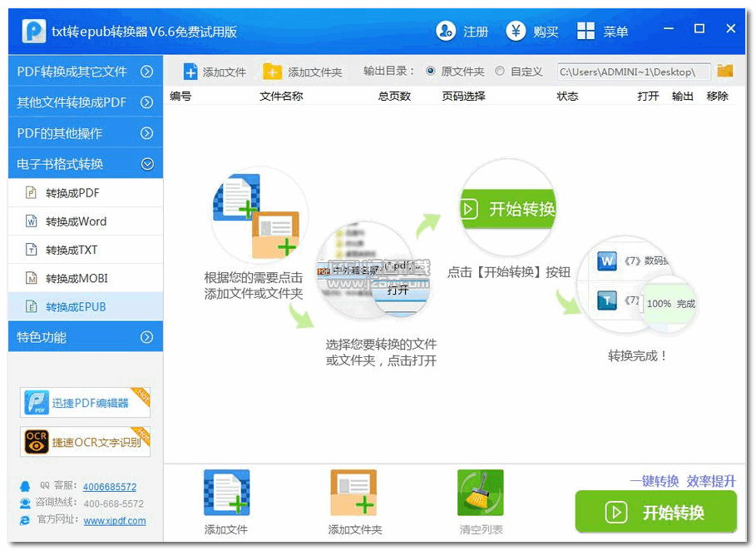Click the 清空列表 broom icon
Screen dimensions: 756x551
[480, 493]
